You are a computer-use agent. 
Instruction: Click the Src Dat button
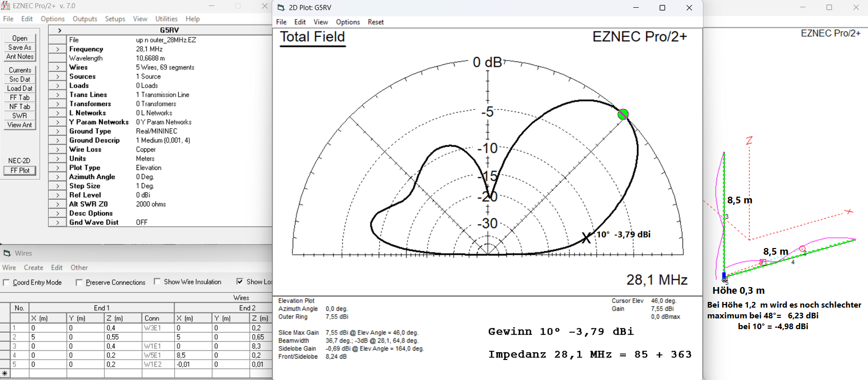tap(20, 80)
